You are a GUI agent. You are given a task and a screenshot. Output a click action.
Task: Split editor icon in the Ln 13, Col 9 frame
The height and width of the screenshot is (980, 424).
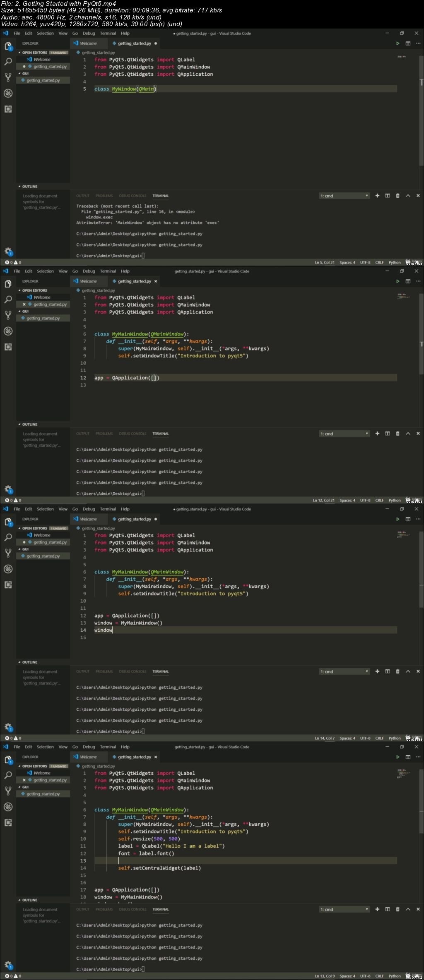click(x=408, y=757)
